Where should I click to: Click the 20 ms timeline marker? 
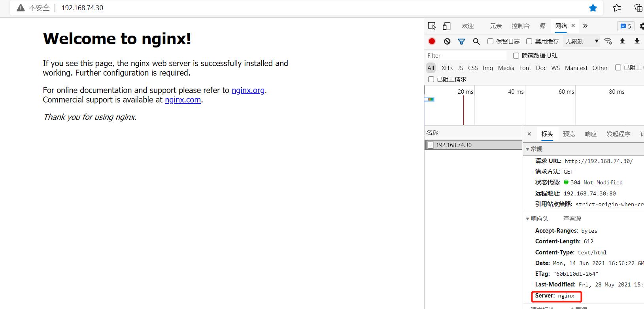(465, 91)
